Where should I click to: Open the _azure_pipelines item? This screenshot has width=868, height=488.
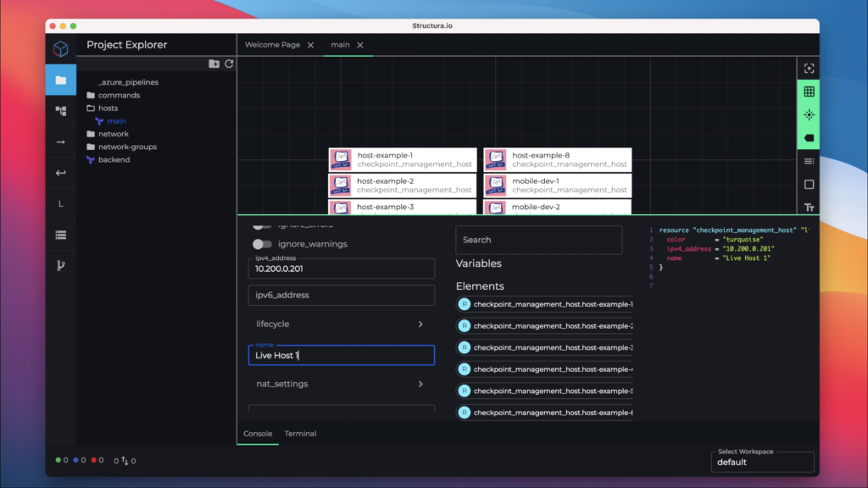click(x=128, y=82)
